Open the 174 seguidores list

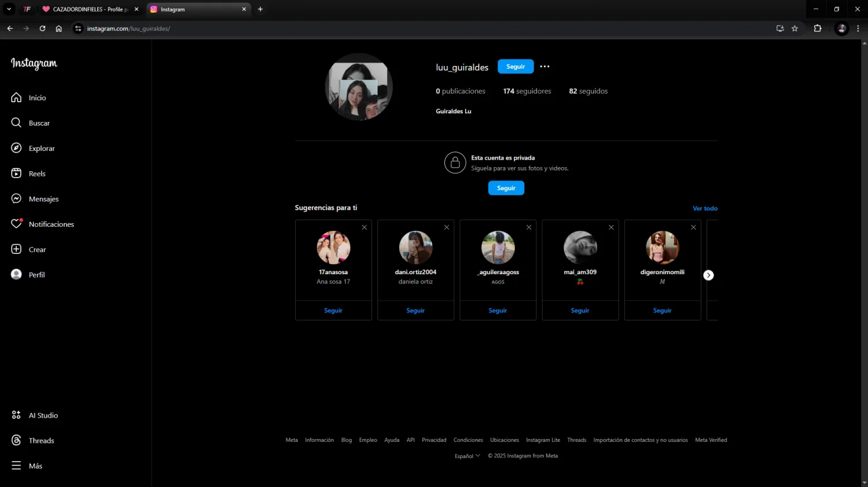coord(527,91)
